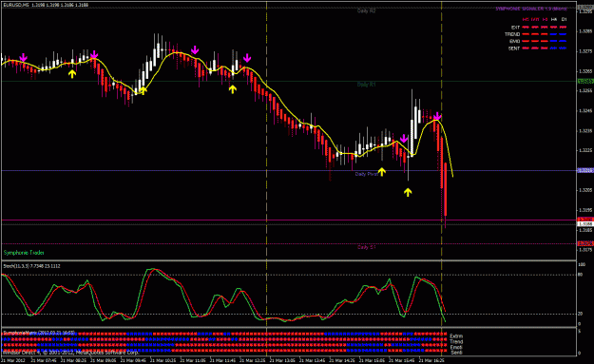
Task: Select the blue Daily Pivot horizontal line
Action: [x=289, y=170]
